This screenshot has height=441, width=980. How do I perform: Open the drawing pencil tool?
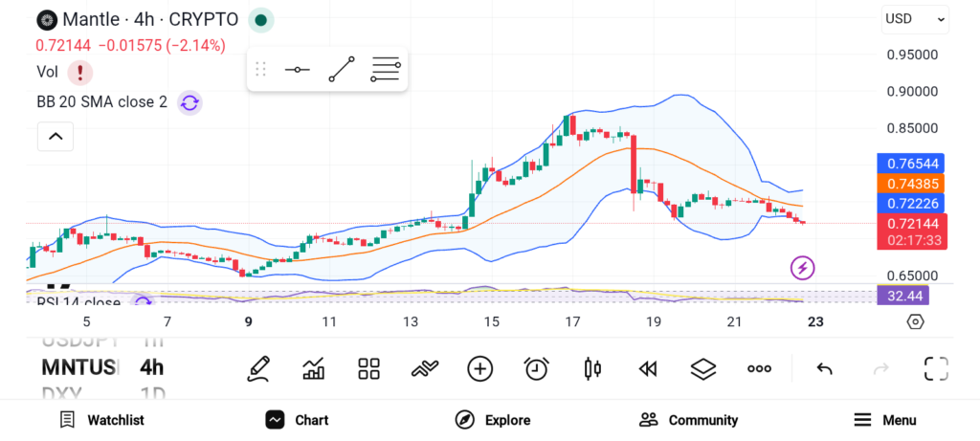pyautogui.click(x=257, y=368)
